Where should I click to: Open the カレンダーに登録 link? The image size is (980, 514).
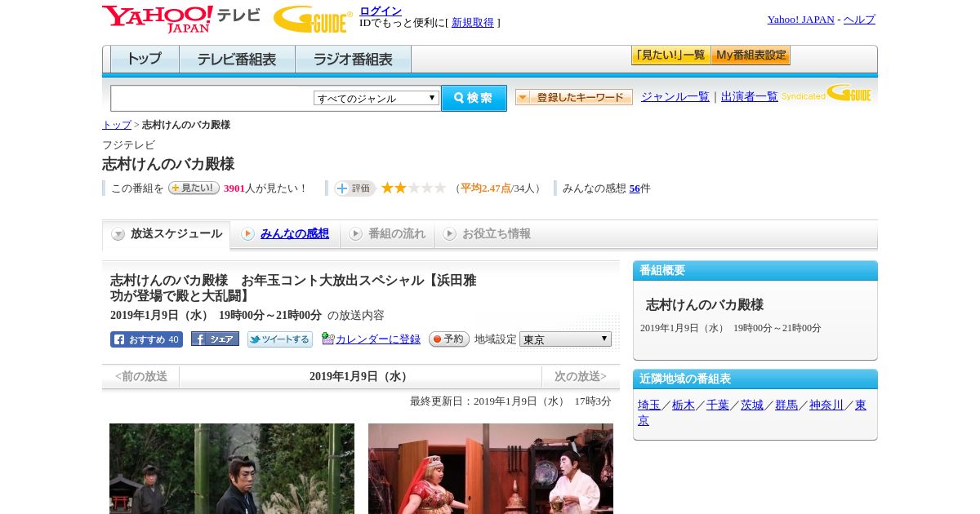pyautogui.click(x=378, y=339)
